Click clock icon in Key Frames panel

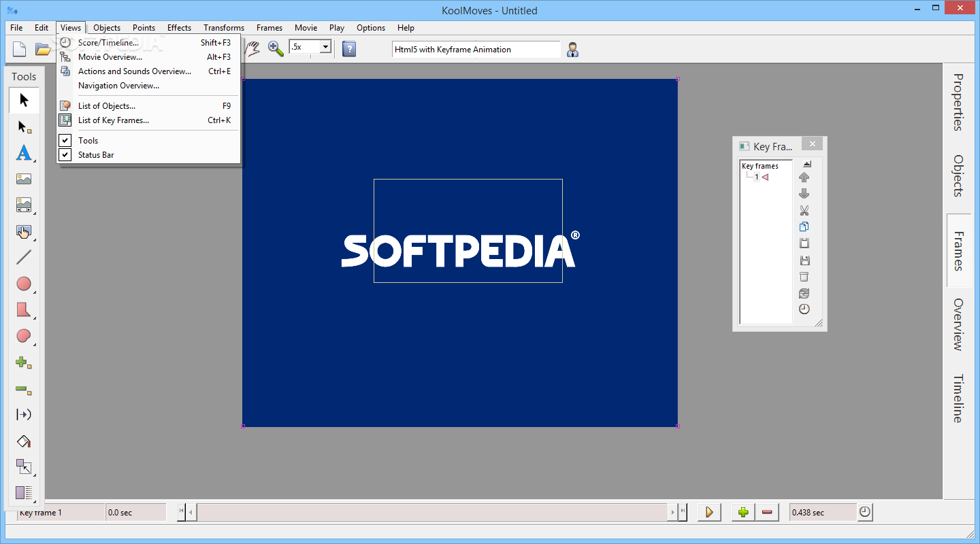coord(804,309)
